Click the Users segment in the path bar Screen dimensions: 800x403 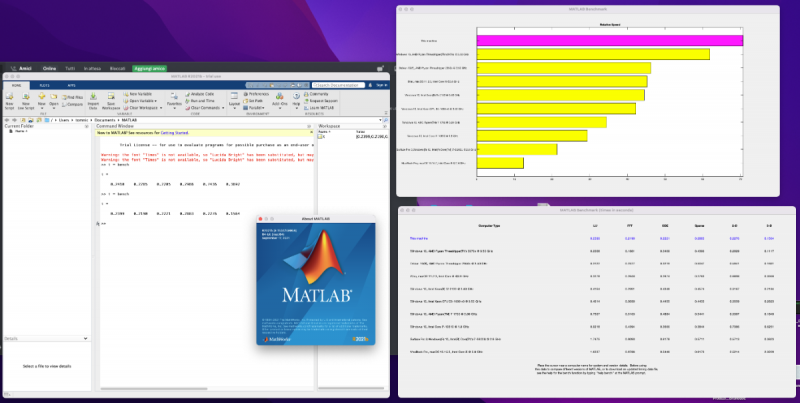click(x=63, y=120)
